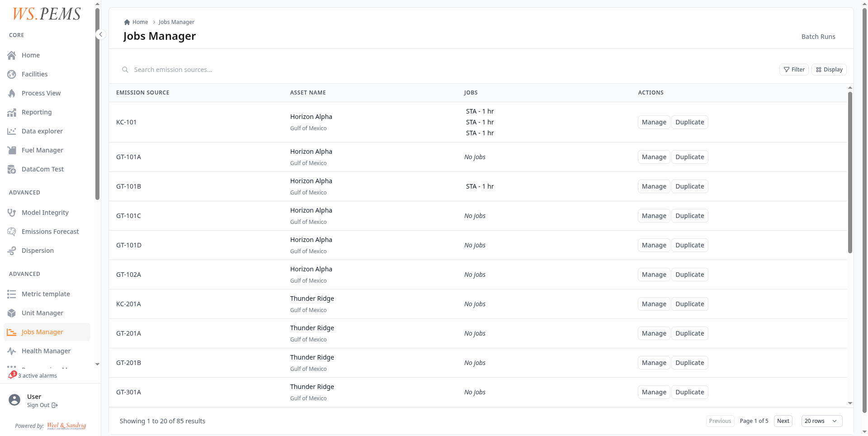Click the Jobs Manager sidebar icon
Screen dimensions: 868x436
point(12,332)
